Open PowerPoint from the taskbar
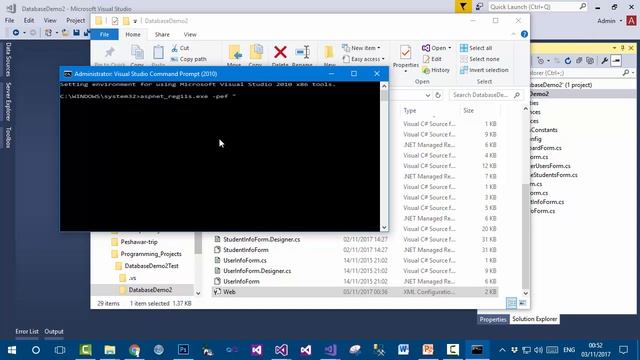 (x=428, y=350)
